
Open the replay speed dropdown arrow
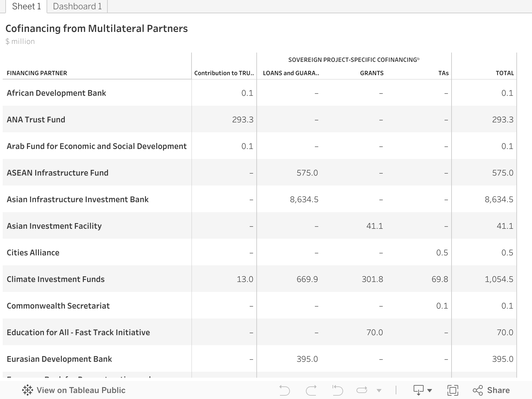pos(379,390)
